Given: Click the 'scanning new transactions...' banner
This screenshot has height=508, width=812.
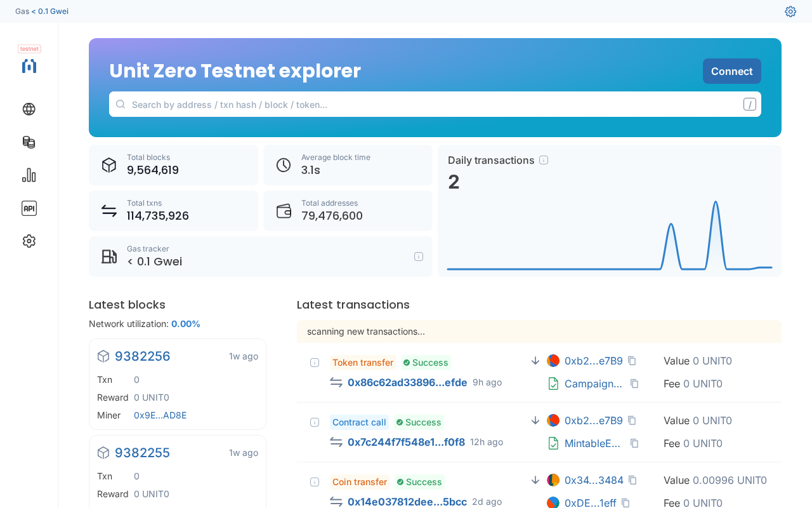Looking at the screenshot, I should (x=539, y=331).
